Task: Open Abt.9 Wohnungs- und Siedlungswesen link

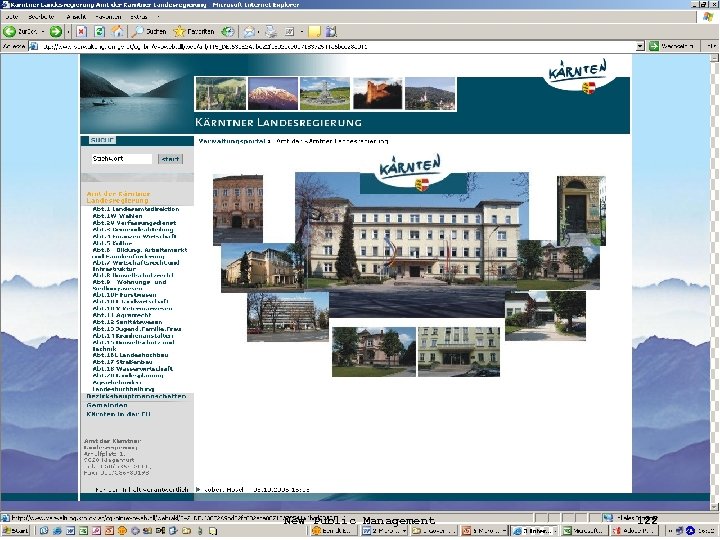Action: pos(129,285)
